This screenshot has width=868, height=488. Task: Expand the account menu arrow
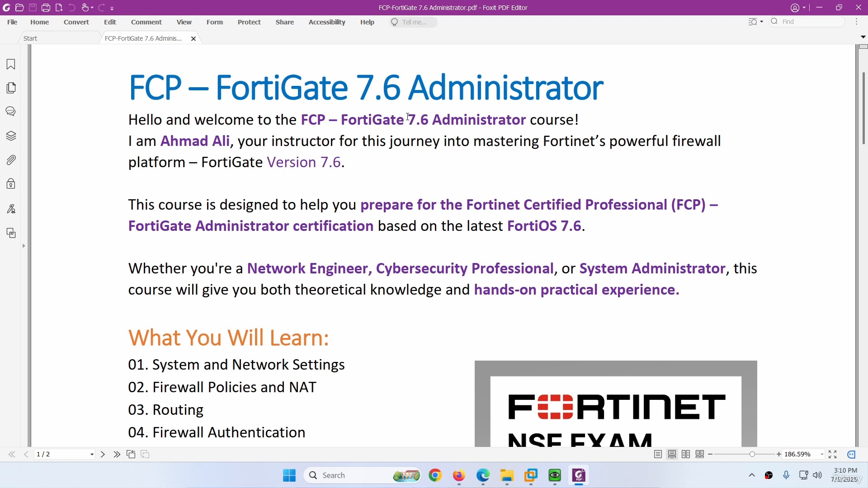[x=804, y=8]
